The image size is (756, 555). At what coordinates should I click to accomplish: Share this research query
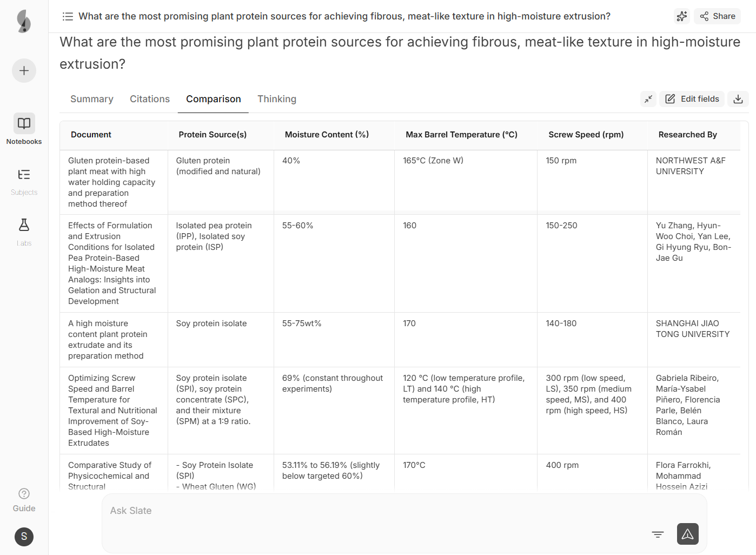[x=717, y=16]
